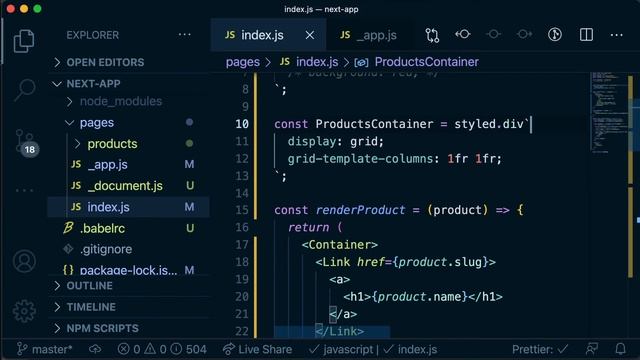The height and width of the screenshot is (360, 640).
Task: Start a Live Share session
Action: (257, 349)
